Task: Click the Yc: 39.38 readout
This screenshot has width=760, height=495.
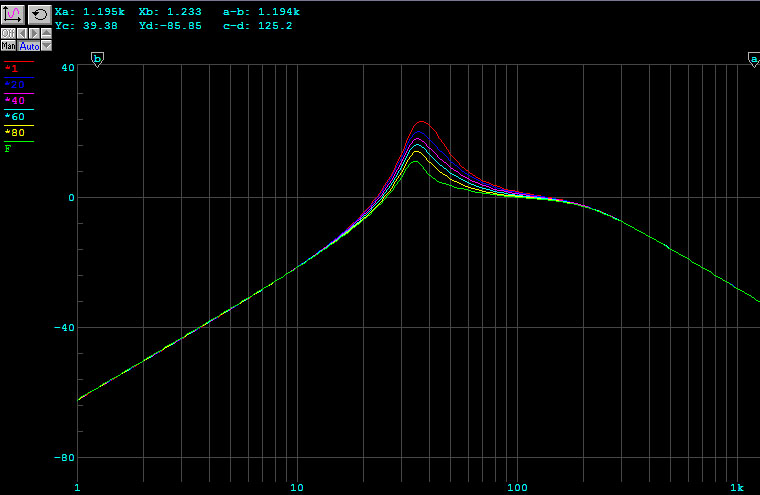Action: point(86,26)
